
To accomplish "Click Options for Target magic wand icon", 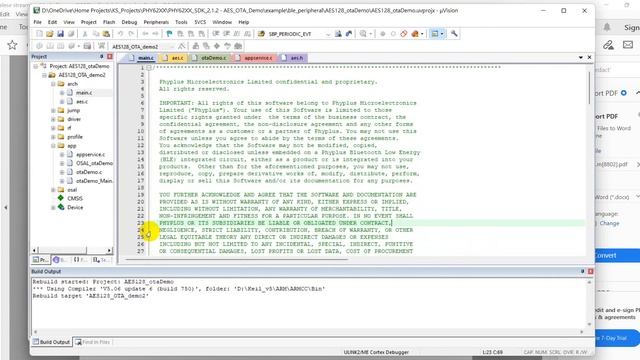I will point(182,46).
